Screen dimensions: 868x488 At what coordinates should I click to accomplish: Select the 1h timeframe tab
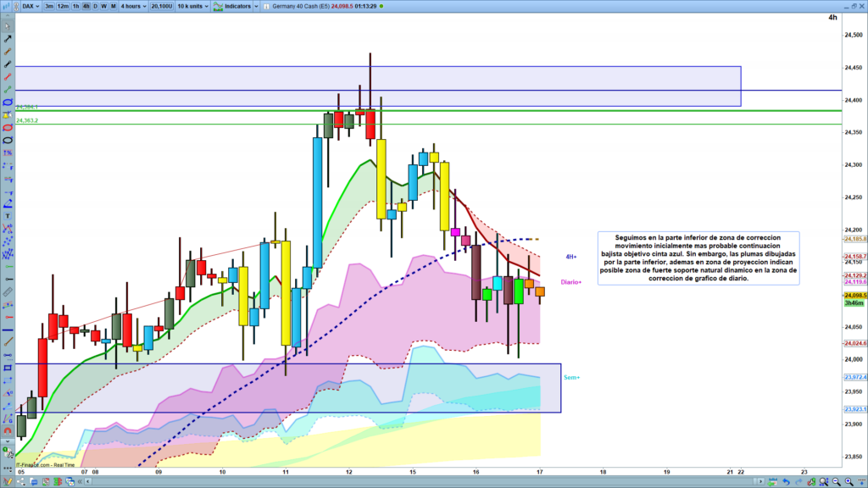(x=75, y=6)
